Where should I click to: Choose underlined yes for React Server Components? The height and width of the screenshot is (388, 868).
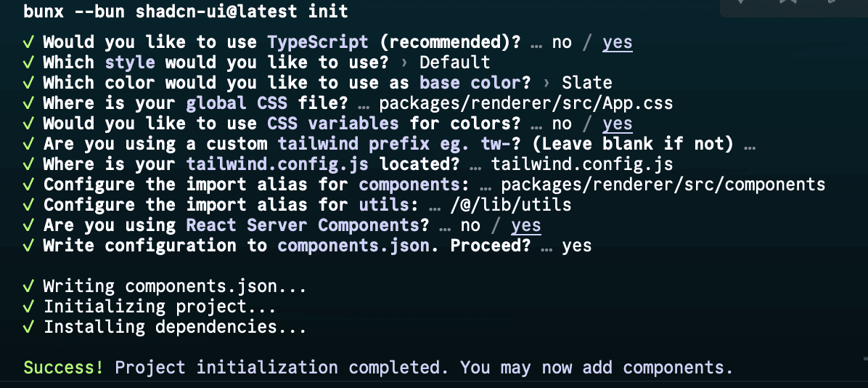click(x=526, y=225)
